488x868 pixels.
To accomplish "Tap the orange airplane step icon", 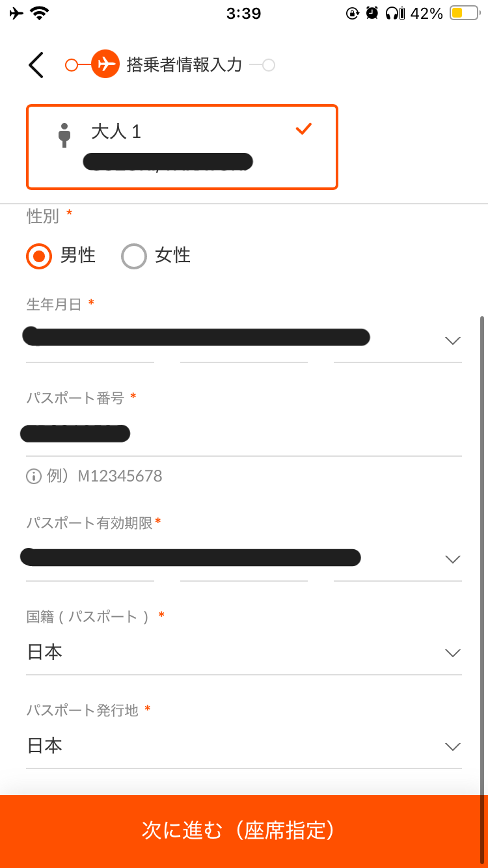I will (105, 64).
